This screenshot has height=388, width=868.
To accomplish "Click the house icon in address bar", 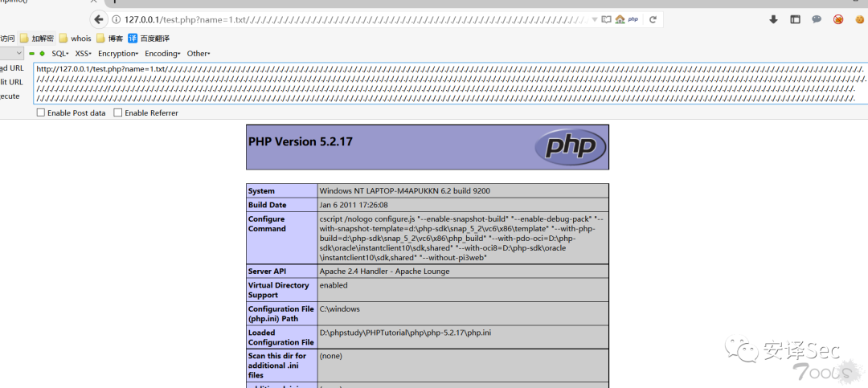I will (x=620, y=19).
